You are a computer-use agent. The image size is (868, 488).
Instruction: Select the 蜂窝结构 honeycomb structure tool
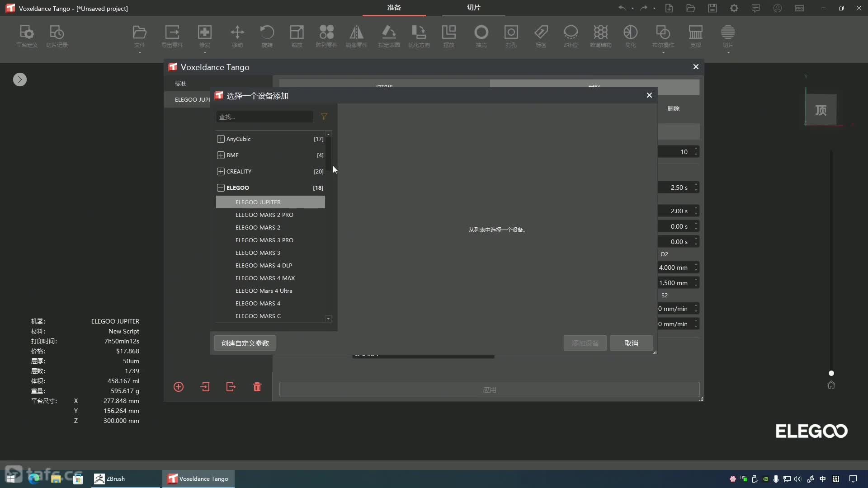coord(601,36)
